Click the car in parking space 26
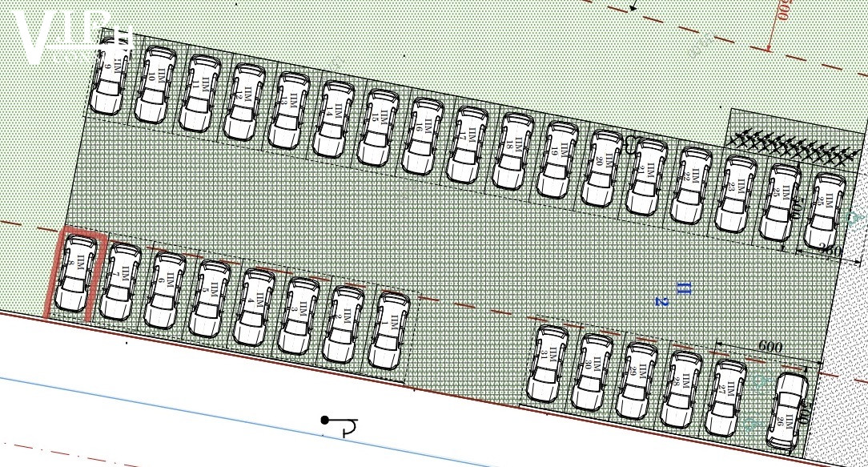 pos(790,413)
